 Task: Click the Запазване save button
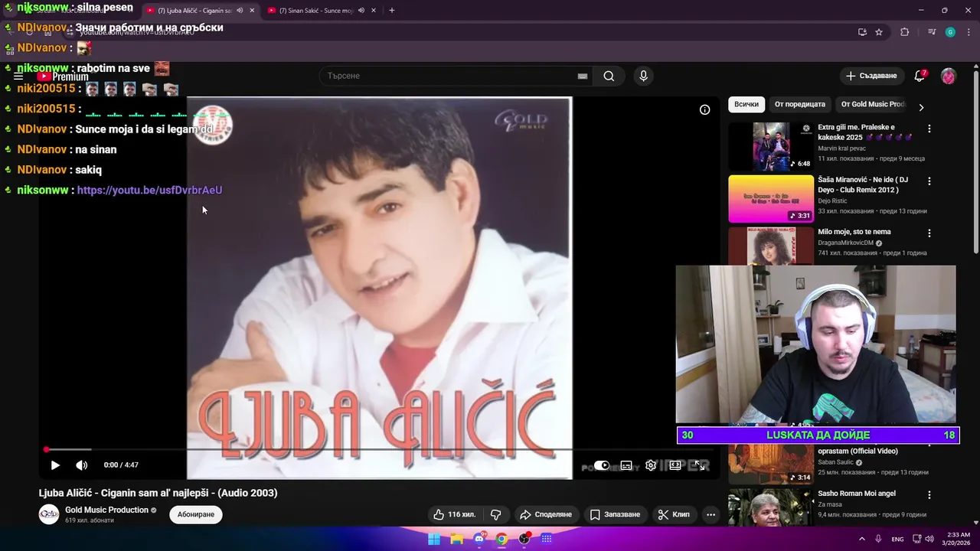(615, 514)
